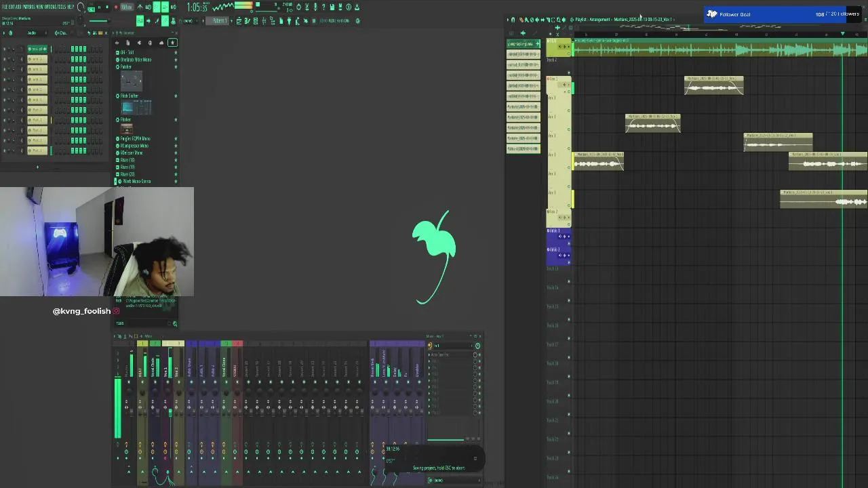
Task: Toggle favorite star beside Pitch Shifter
Action: [176, 96]
